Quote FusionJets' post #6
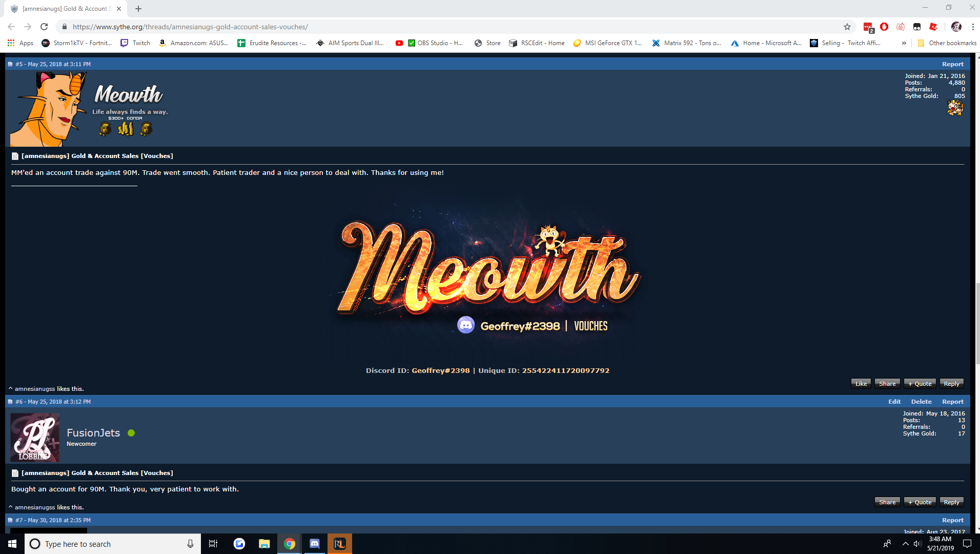The height and width of the screenshot is (554, 980). pyautogui.click(x=920, y=502)
